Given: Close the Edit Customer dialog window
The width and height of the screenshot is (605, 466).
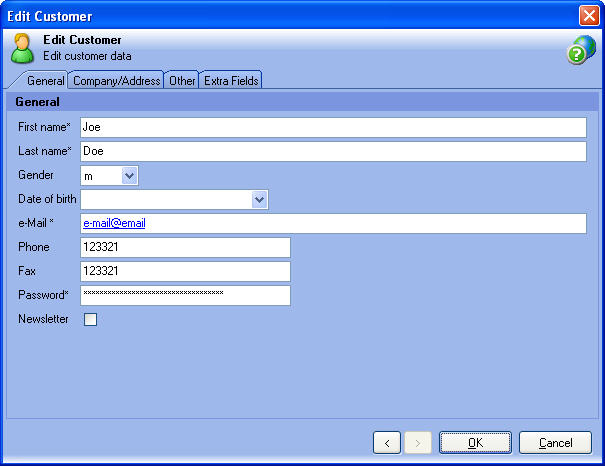Looking at the screenshot, I should coord(589,15).
